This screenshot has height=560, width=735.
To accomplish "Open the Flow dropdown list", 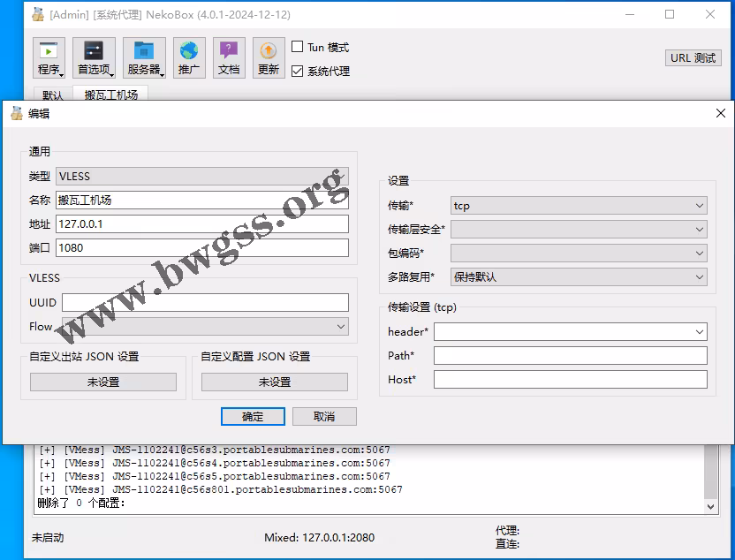I will tap(205, 327).
